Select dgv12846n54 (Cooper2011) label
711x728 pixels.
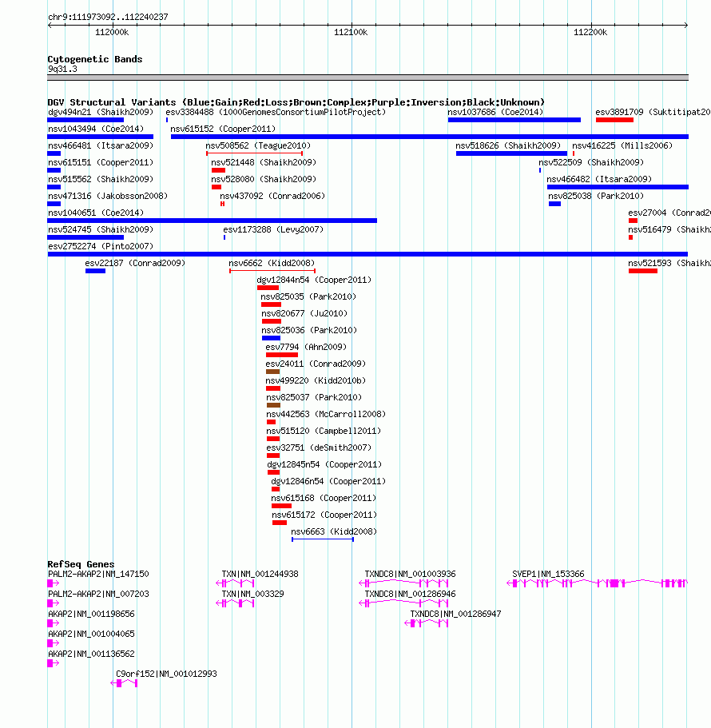coord(328,481)
